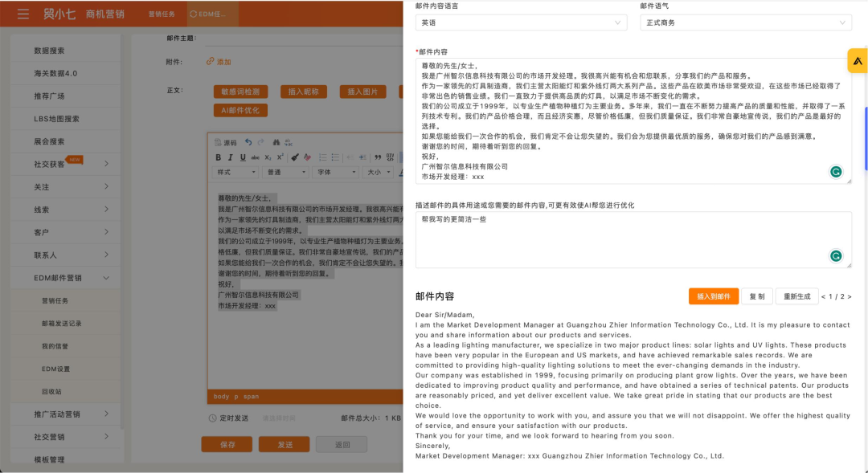
Task: Expand the 关注 sidebar menu
Action: click(65, 186)
